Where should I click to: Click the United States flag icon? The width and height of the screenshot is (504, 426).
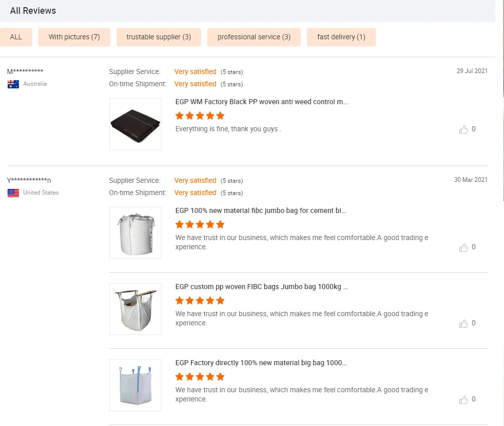point(13,193)
